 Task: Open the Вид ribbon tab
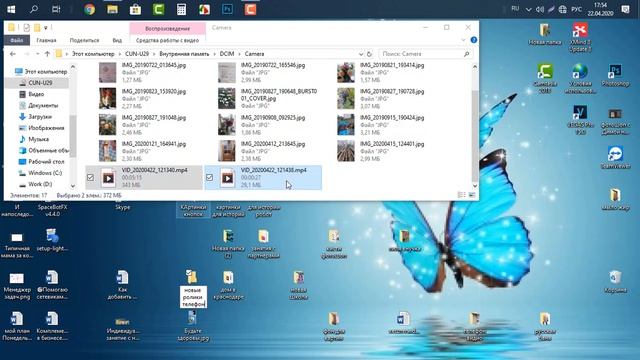tap(117, 40)
